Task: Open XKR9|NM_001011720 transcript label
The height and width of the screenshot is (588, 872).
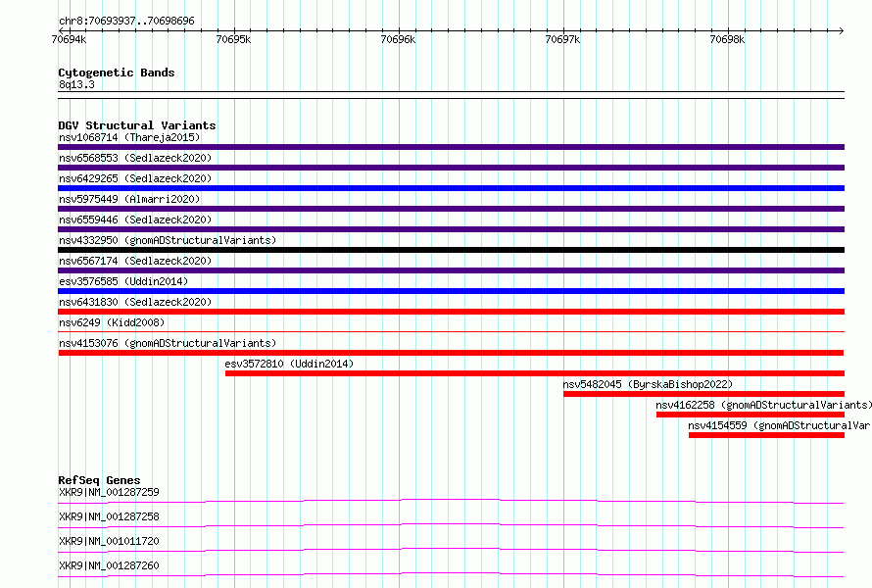Action: [109, 541]
